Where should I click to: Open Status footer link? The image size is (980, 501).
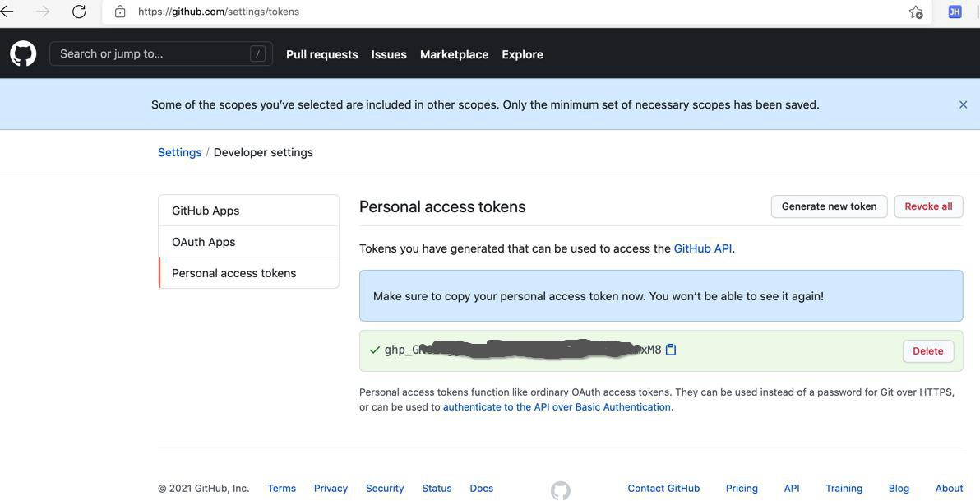(437, 489)
